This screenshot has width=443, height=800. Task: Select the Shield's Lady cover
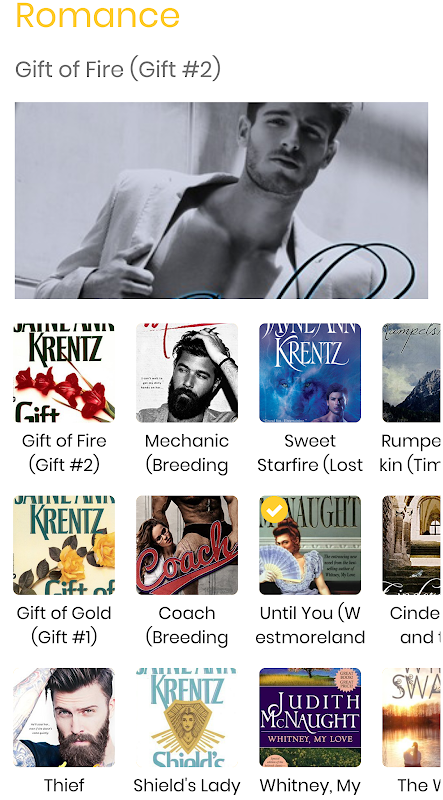pyautogui.click(x=187, y=717)
